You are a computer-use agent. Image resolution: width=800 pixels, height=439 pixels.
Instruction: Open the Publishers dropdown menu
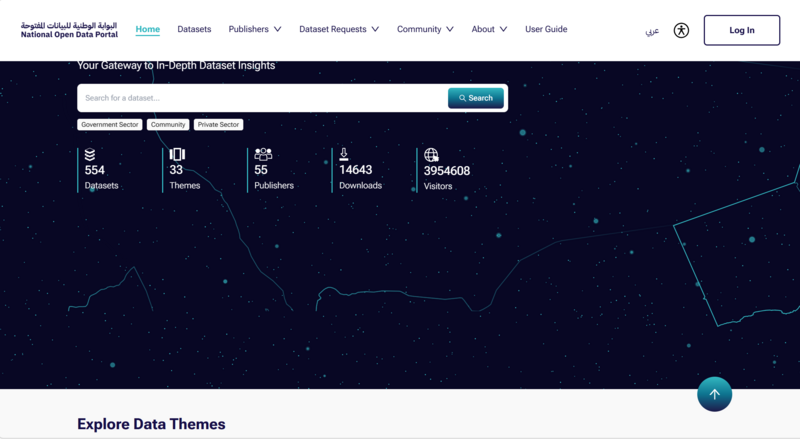[x=255, y=29]
